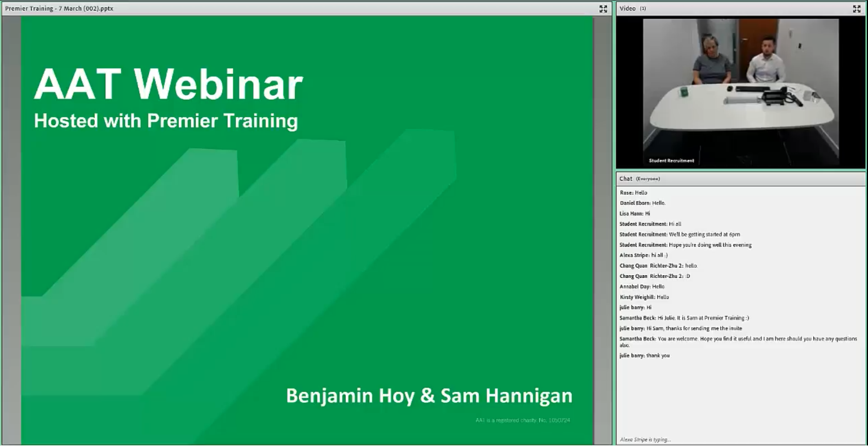The width and height of the screenshot is (868, 446).
Task: Click the presenters' webcam video feed
Action: [741, 93]
